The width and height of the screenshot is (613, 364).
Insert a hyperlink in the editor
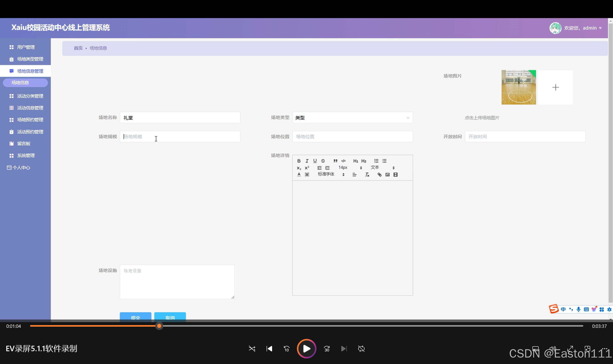[379, 175]
